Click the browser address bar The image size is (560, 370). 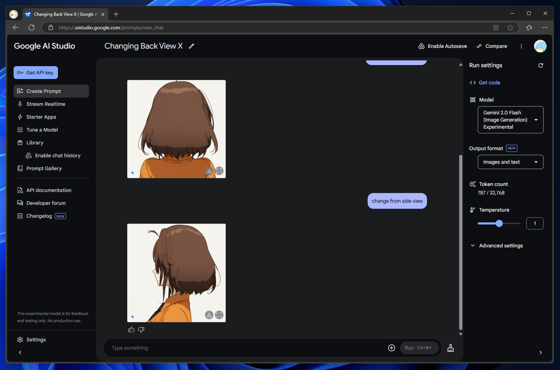[x=271, y=28]
